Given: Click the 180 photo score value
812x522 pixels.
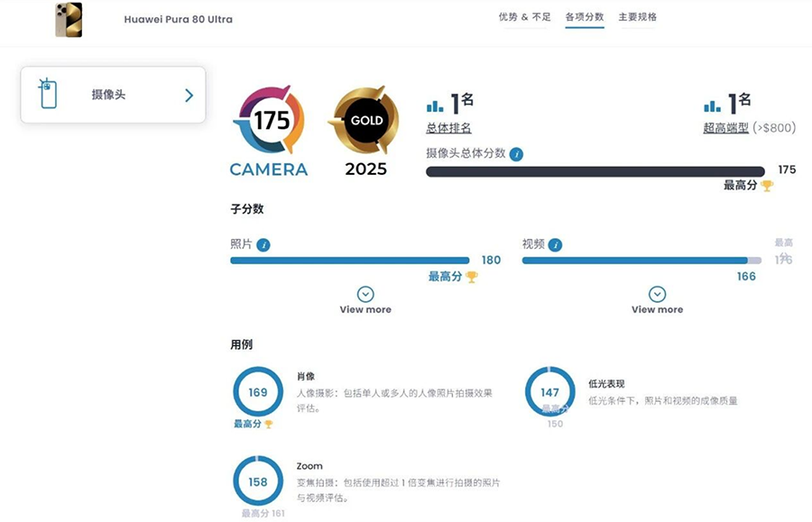Looking at the screenshot, I should [x=491, y=261].
